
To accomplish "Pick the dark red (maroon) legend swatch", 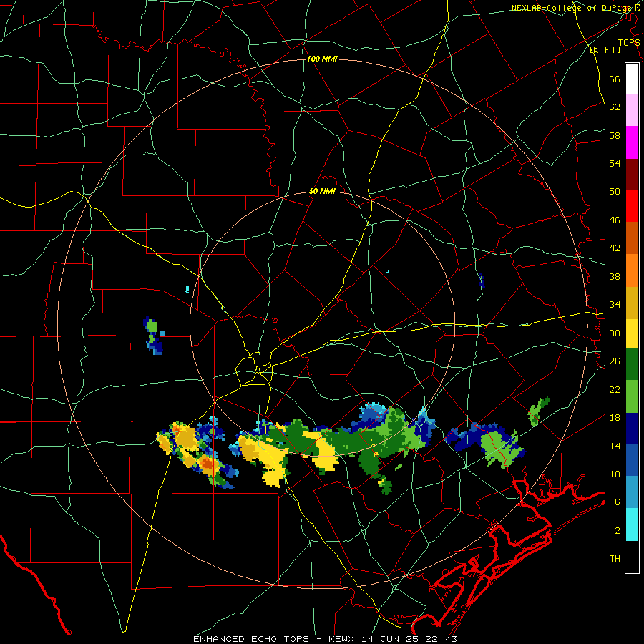I will pyautogui.click(x=632, y=175).
